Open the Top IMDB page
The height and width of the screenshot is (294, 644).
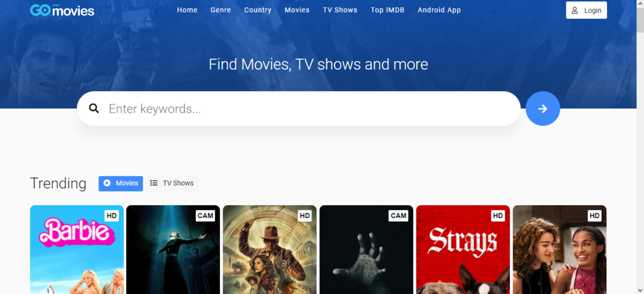(x=387, y=10)
